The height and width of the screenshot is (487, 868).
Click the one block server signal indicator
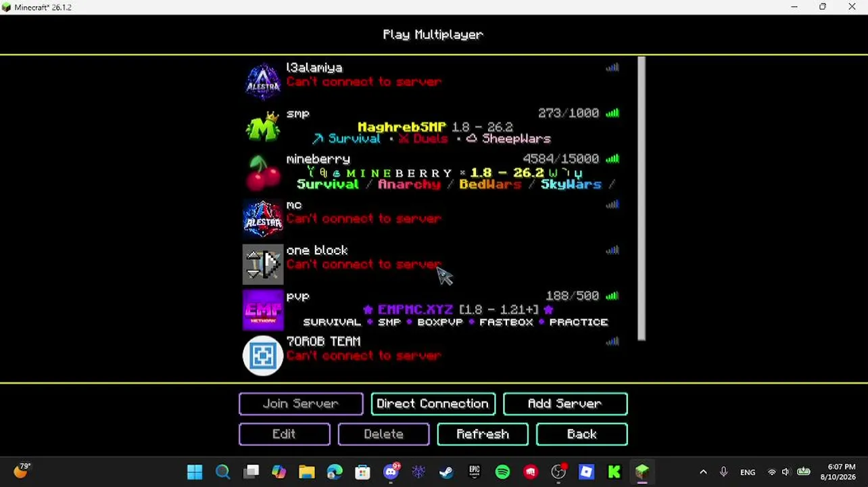612,250
